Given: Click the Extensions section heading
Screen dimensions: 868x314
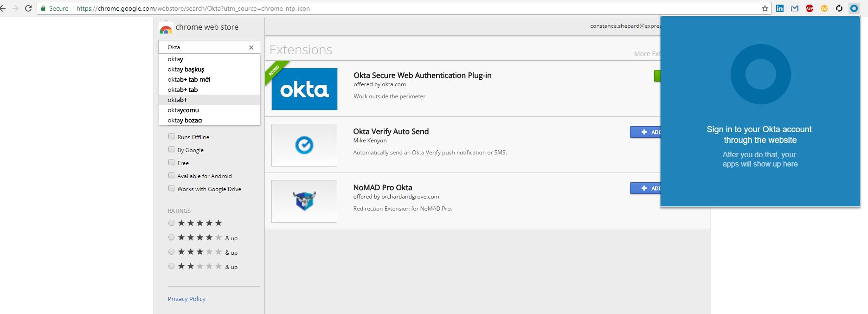Looking at the screenshot, I should (301, 50).
